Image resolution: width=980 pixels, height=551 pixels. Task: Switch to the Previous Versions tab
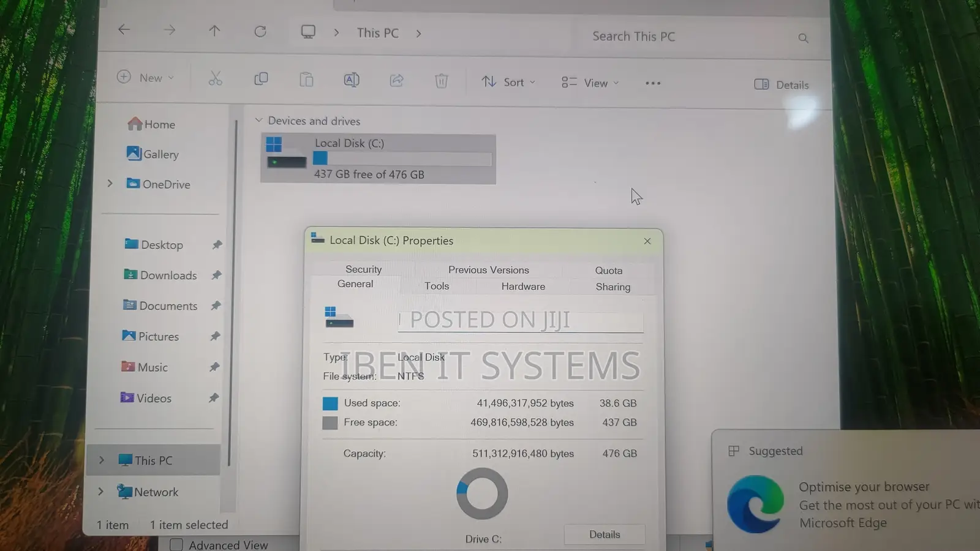[488, 269]
